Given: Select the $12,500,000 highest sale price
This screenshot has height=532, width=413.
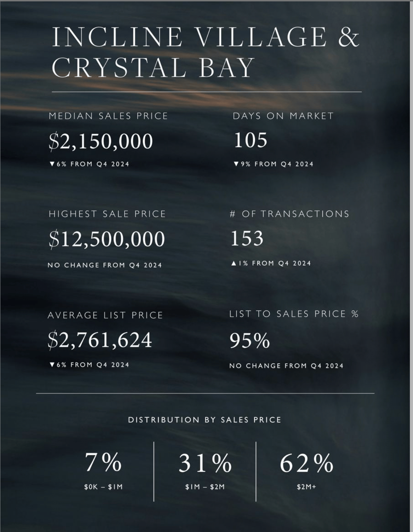Looking at the screenshot, I should pyautogui.click(x=107, y=239).
